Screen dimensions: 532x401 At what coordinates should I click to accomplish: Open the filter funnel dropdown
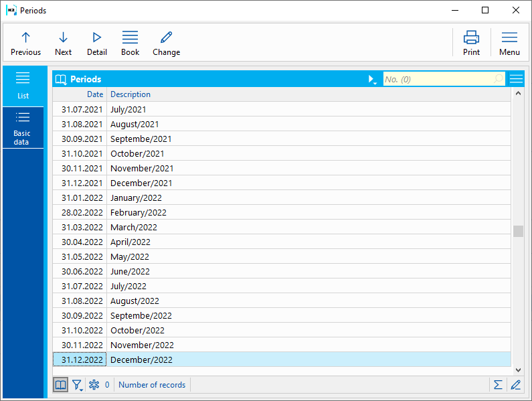pyautogui.click(x=78, y=385)
